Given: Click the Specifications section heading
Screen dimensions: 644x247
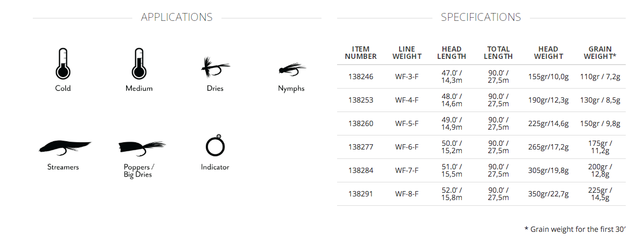Looking at the screenshot, I should pyautogui.click(x=481, y=17).
